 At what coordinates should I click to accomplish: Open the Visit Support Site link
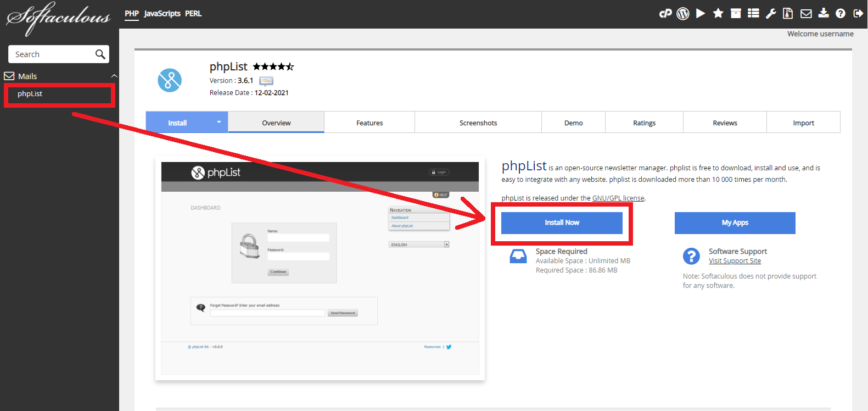pyautogui.click(x=735, y=261)
